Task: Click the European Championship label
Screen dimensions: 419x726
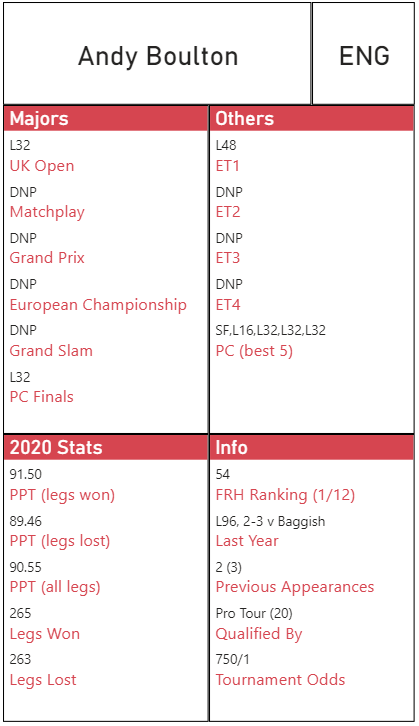Action: [98, 305]
